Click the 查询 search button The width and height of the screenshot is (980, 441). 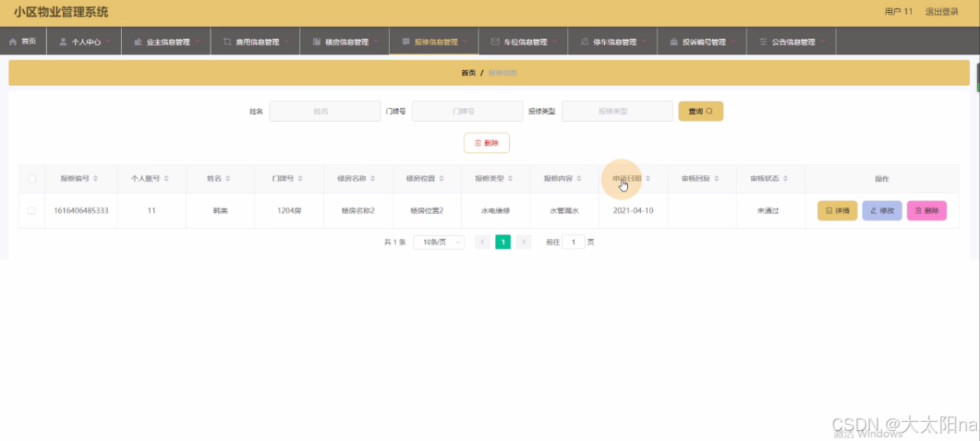pyautogui.click(x=701, y=111)
